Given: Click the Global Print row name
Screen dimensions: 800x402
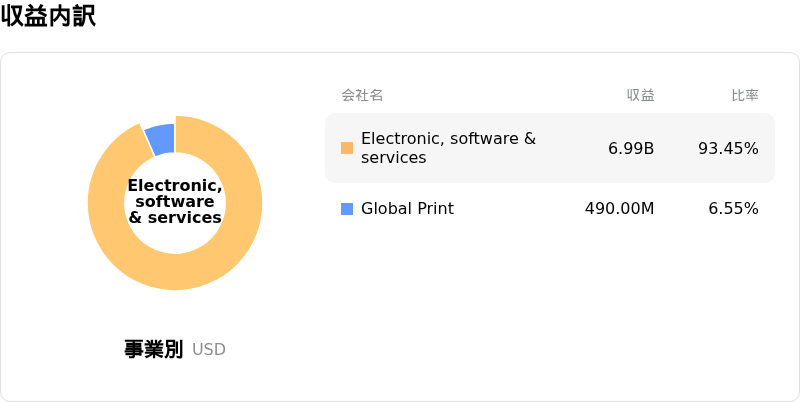Looking at the screenshot, I should tap(407, 209).
